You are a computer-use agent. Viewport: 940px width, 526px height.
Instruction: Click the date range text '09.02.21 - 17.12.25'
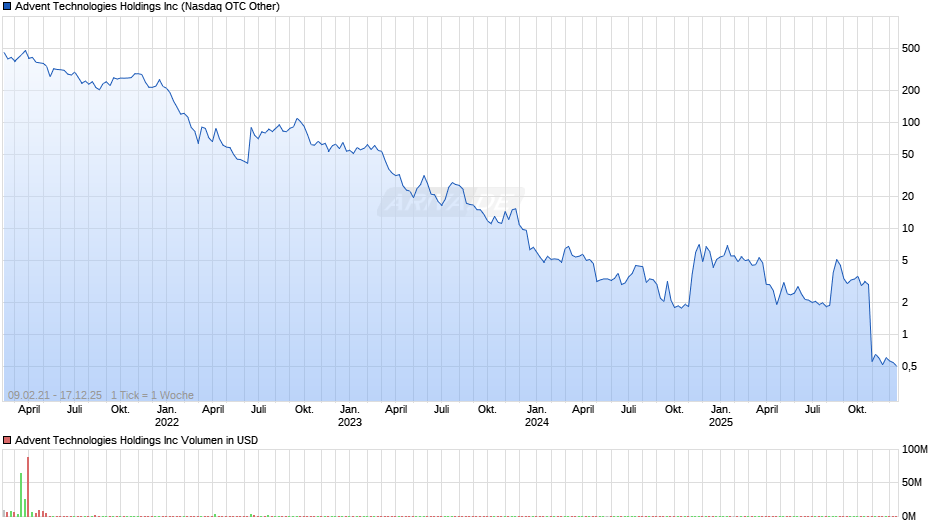click(x=55, y=395)
